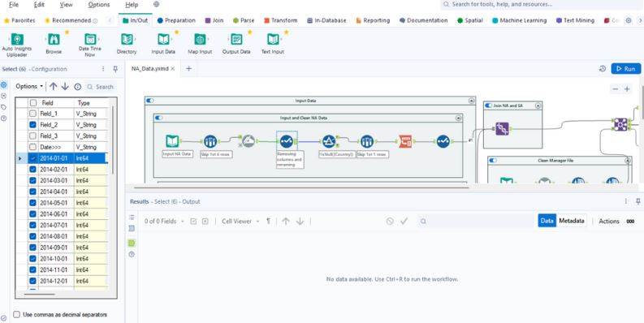
Task: Close the NA_Data.yxmd tab
Action: 173,69
